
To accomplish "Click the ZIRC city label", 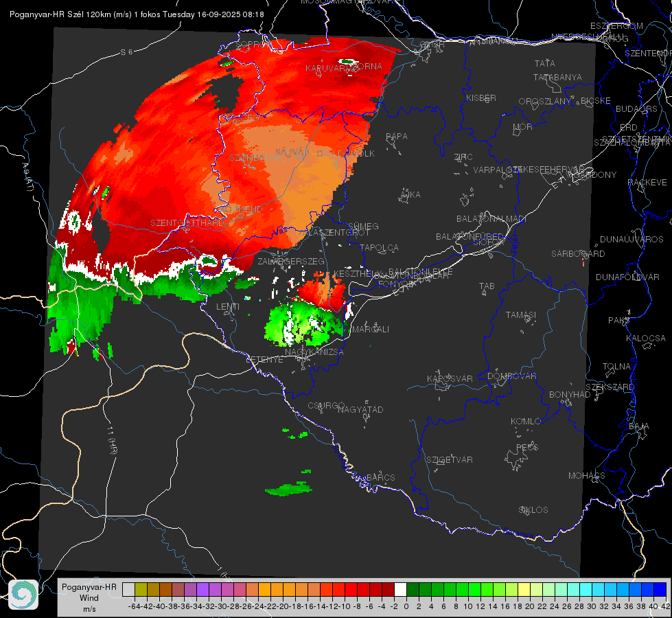I will 463,157.
